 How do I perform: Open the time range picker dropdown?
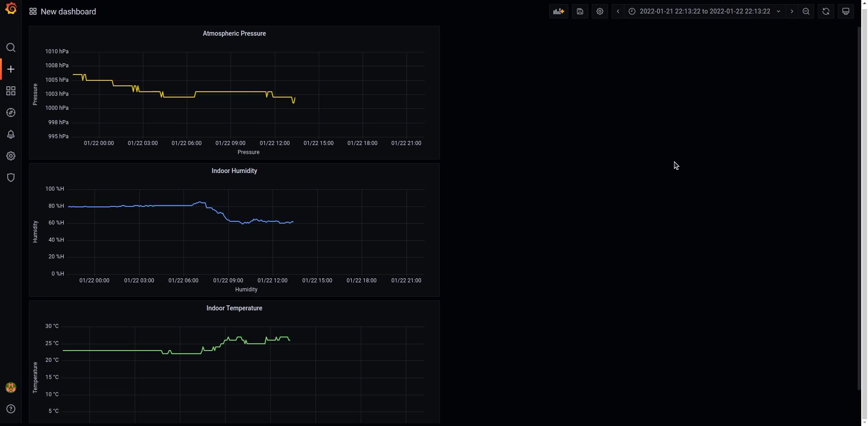pos(704,11)
